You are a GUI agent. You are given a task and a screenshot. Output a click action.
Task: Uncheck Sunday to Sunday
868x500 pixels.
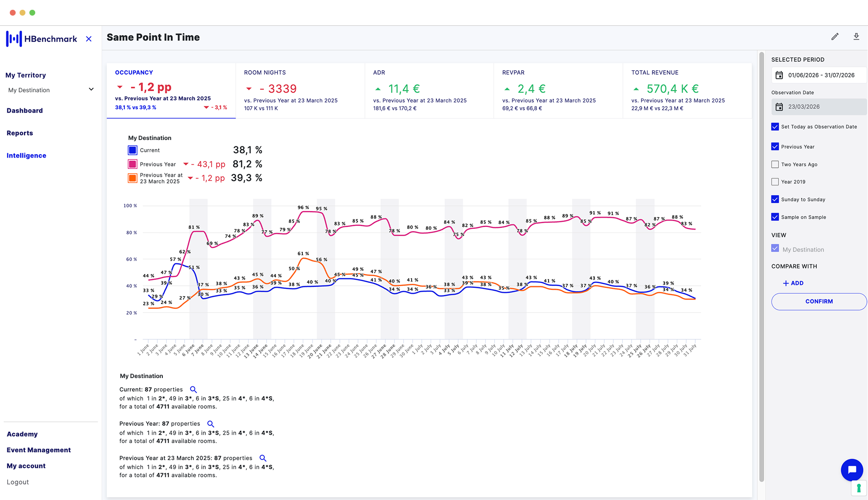coord(775,200)
